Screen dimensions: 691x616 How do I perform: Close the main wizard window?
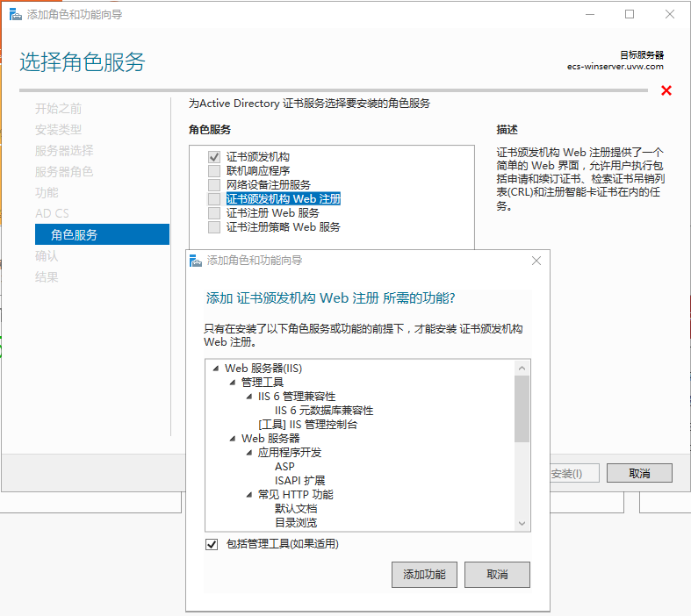(x=670, y=15)
